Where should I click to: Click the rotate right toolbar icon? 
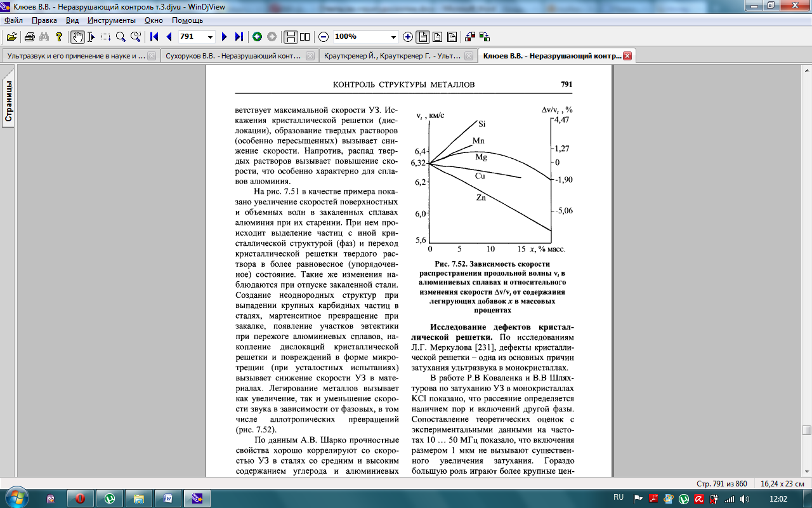point(485,37)
